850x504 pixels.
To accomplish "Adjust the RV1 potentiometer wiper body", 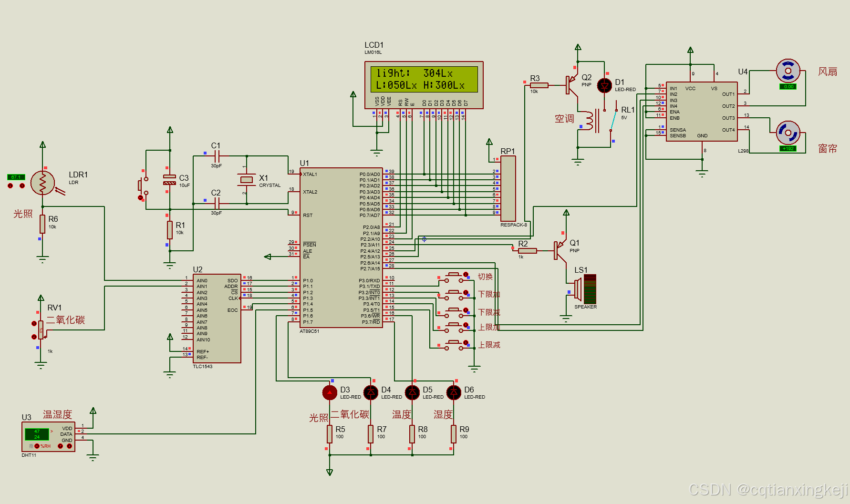I will (41, 330).
